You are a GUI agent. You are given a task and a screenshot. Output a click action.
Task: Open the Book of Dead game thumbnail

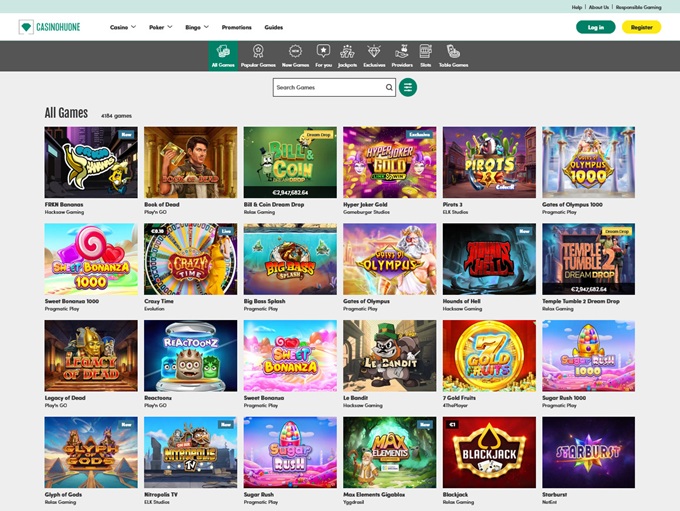click(x=190, y=162)
